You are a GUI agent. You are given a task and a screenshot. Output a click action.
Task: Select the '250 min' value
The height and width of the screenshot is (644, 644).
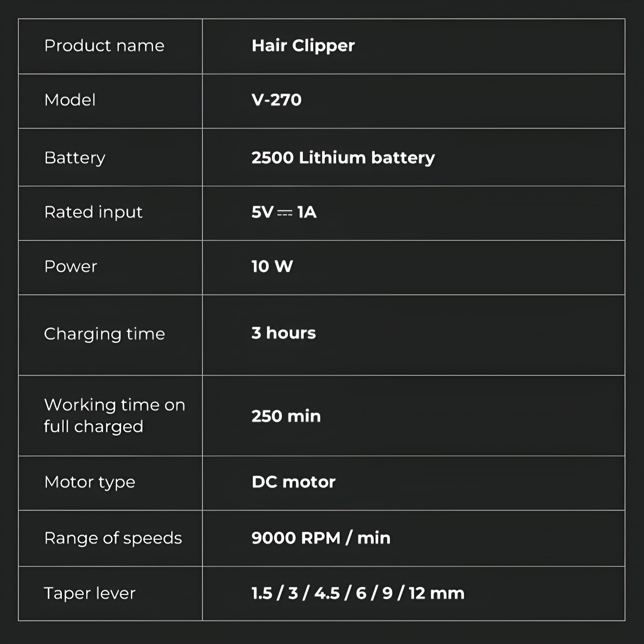286,416
